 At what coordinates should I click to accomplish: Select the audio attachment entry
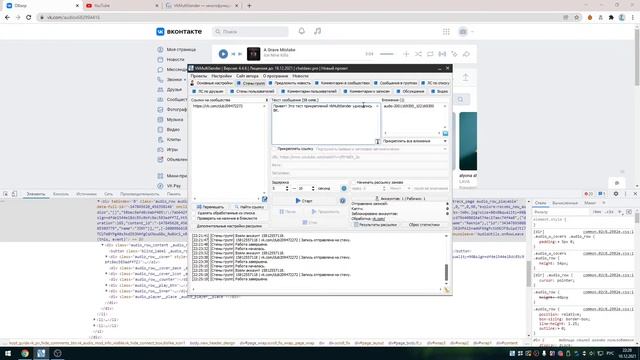click(409, 106)
